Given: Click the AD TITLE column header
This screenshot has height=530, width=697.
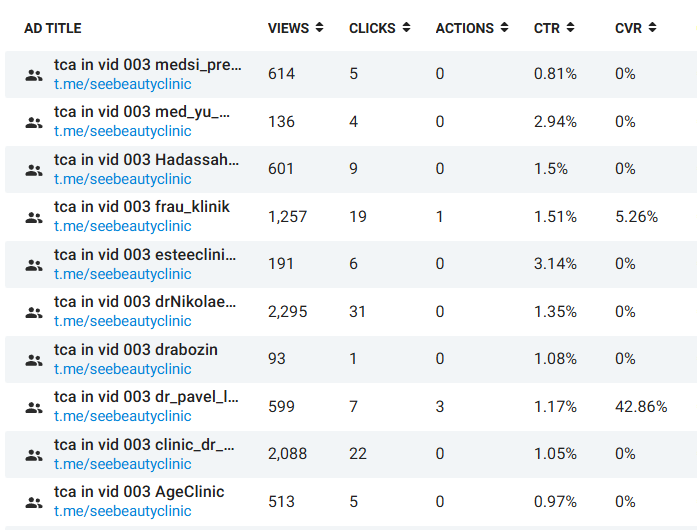Looking at the screenshot, I should click(x=53, y=28).
